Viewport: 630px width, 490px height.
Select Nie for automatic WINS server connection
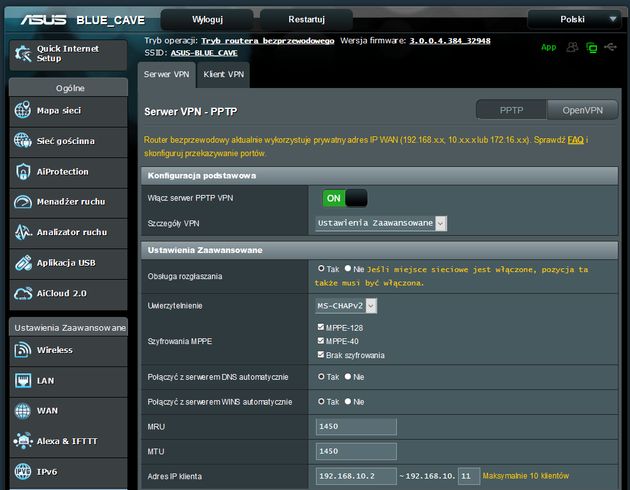pos(348,401)
